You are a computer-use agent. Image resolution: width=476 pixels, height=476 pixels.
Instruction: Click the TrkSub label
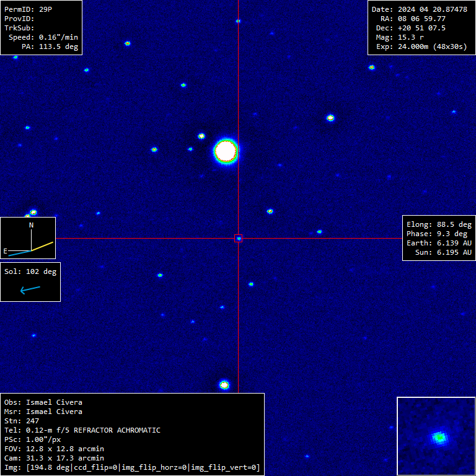[x=19, y=28]
